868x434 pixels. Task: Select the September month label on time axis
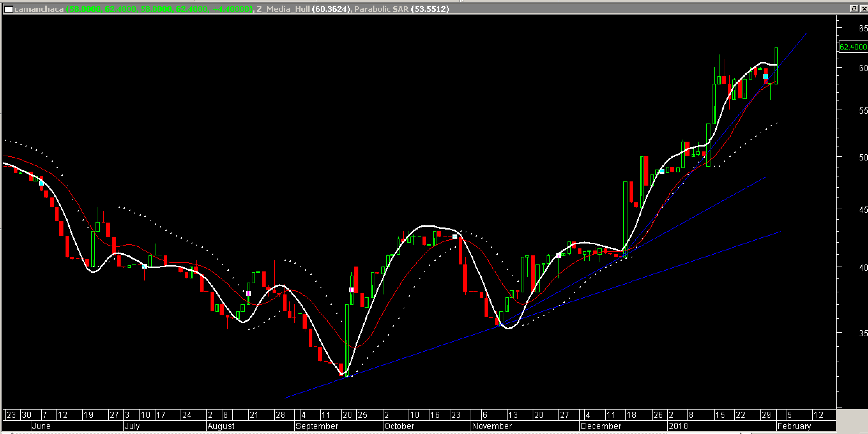[317, 426]
